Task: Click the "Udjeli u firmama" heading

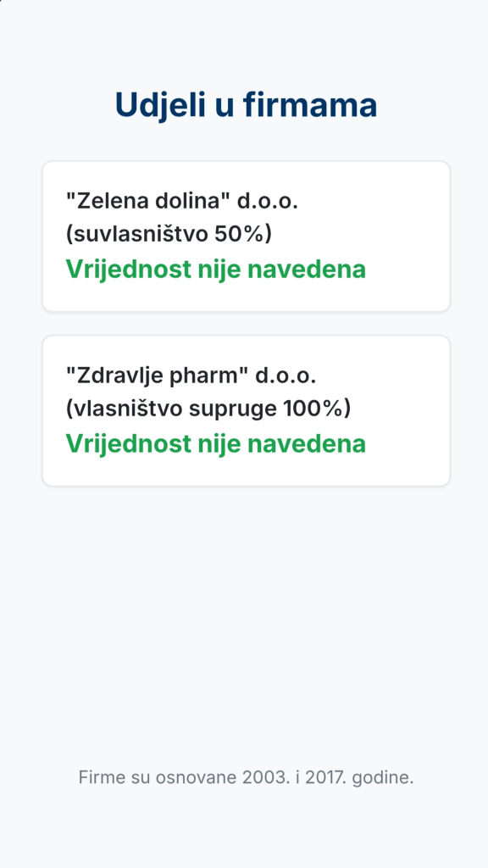Action: tap(246, 105)
